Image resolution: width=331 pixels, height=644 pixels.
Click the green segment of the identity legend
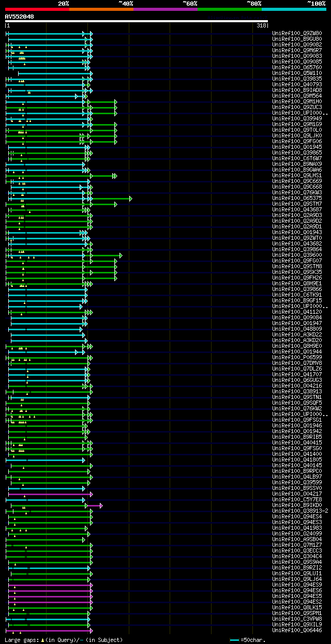click(230, 9)
